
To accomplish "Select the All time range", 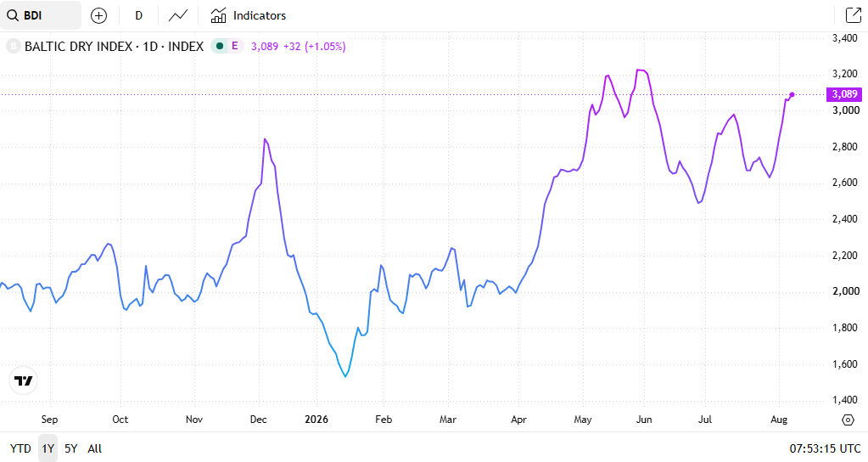I will click(x=95, y=448).
